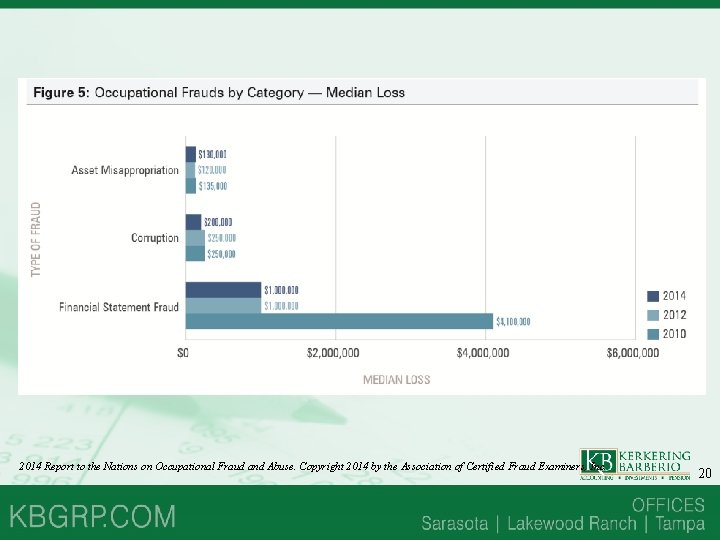Screen dimensions: 720x540
Task: Click the 2014 legend color swatch
Action: pos(652,296)
